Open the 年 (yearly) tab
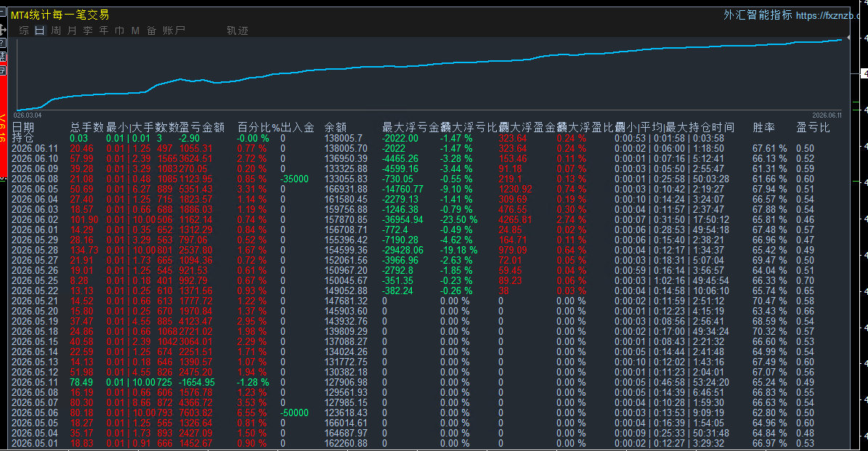 click(104, 31)
